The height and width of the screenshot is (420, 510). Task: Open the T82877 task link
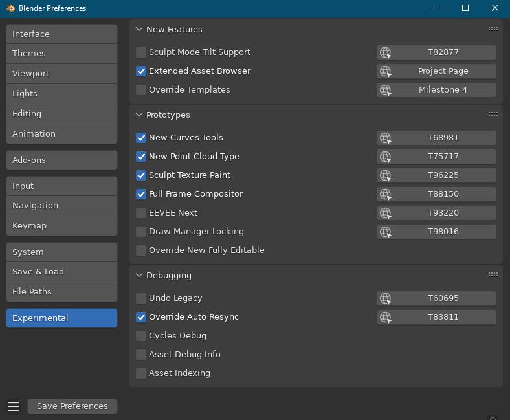click(x=436, y=52)
